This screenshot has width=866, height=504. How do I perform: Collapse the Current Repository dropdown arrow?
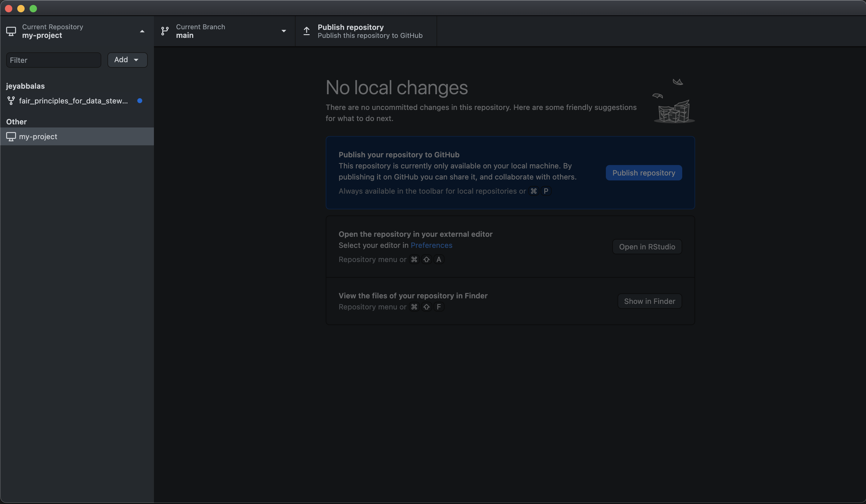142,31
